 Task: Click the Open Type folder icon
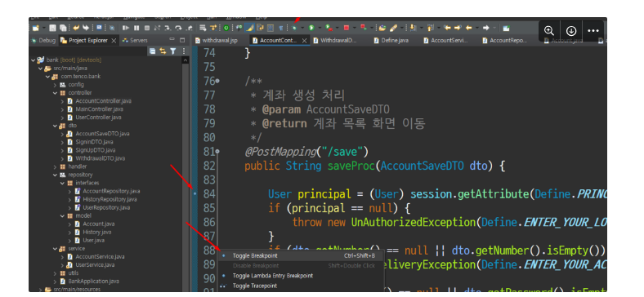click(382, 28)
